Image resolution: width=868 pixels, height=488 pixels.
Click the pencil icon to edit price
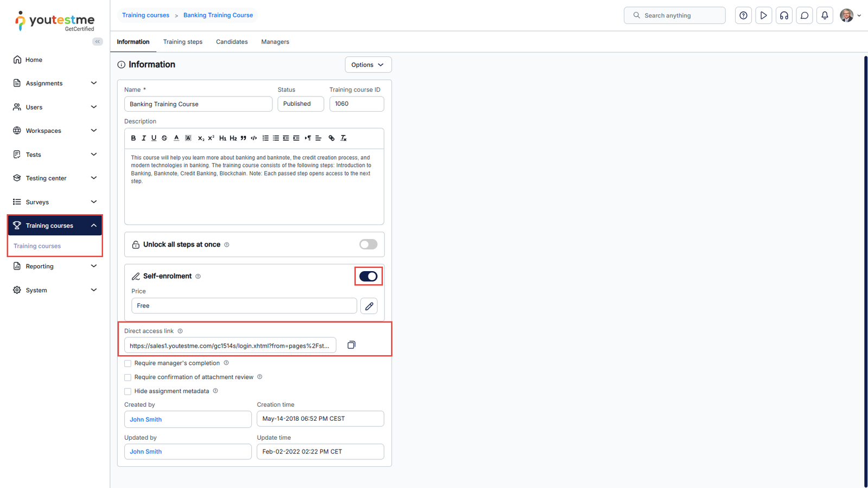[x=369, y=306]
